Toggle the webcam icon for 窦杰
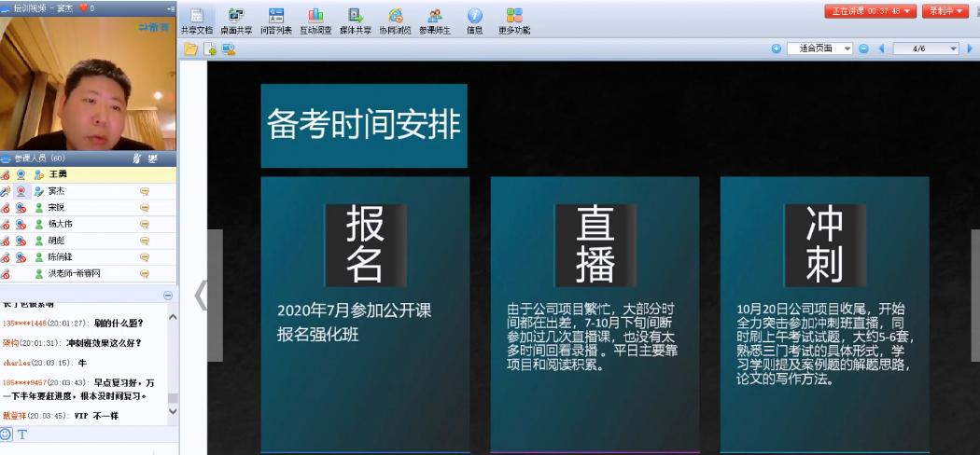980x455 pixels. [x=21, y=191]
